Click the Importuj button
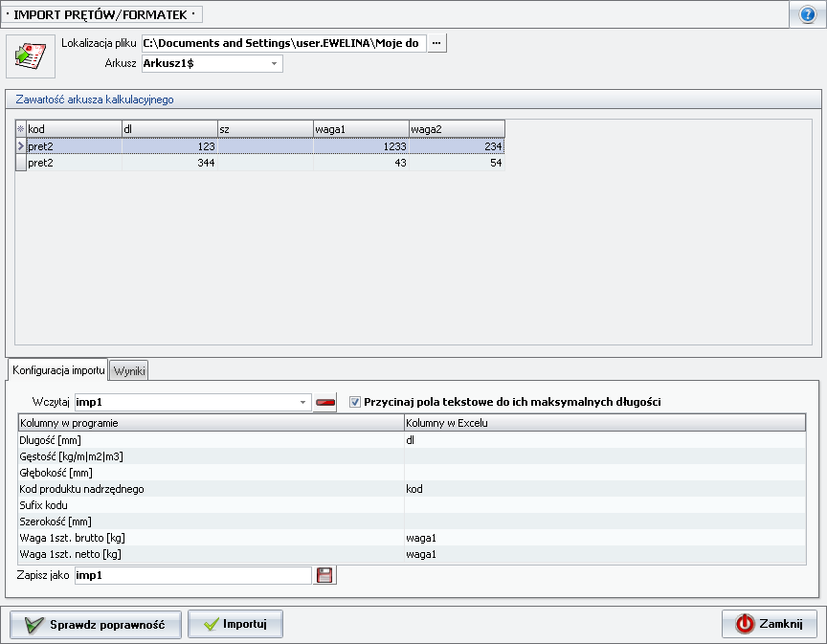 point(235,624)
